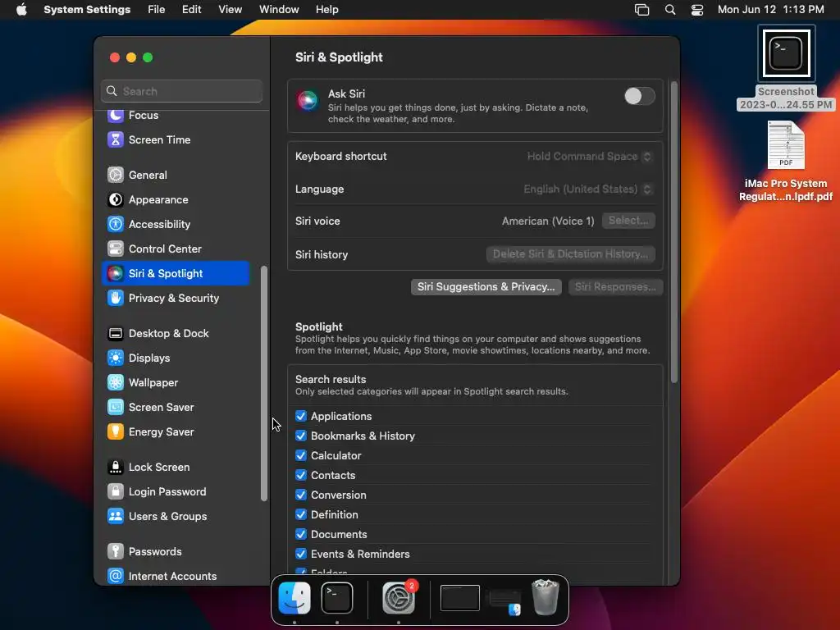Click the Siri & Spotlight sidebar icon
This screenshot has height=630, width=840.
tap(115, 274)
